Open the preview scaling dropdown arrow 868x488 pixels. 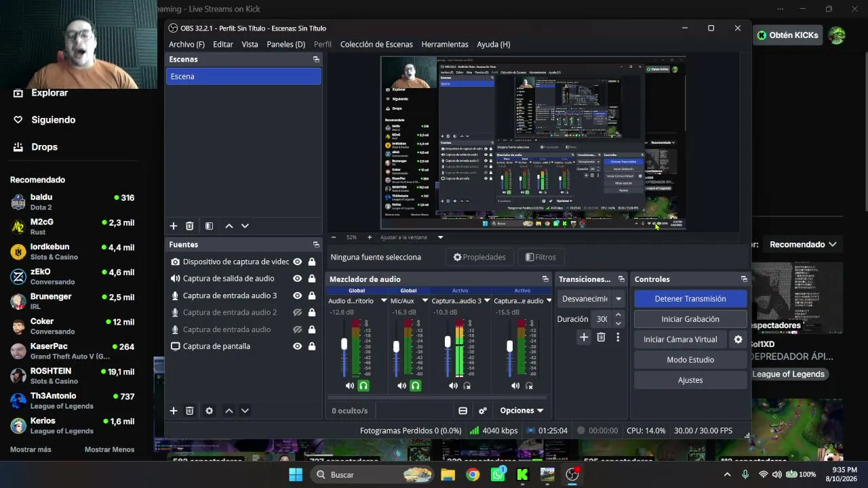pyautogui.click(x=440, y=237)
